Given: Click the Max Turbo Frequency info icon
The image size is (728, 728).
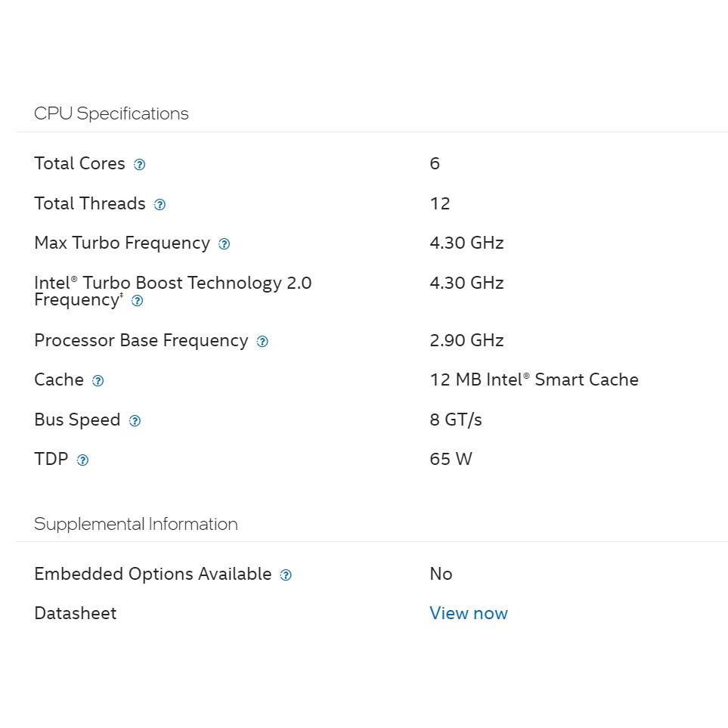Looking at the screenshot, I should click(224, 244).
